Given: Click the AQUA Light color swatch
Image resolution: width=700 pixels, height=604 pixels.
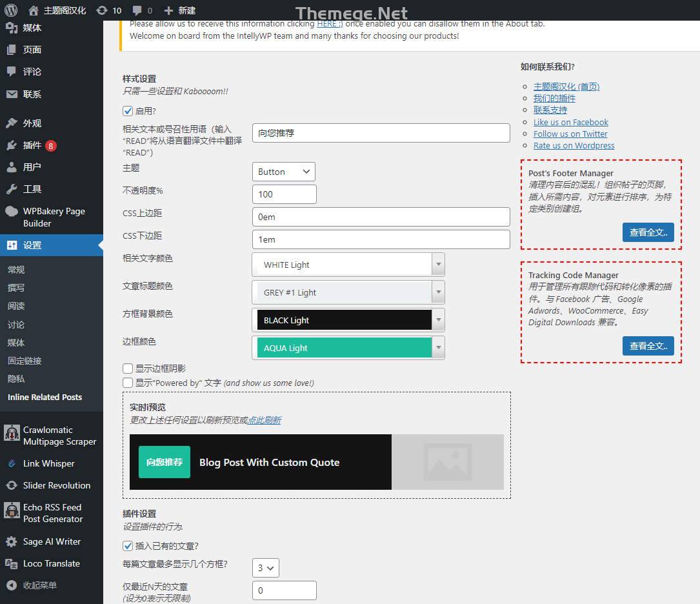Looking at the screenshot, I should [345, 348].
